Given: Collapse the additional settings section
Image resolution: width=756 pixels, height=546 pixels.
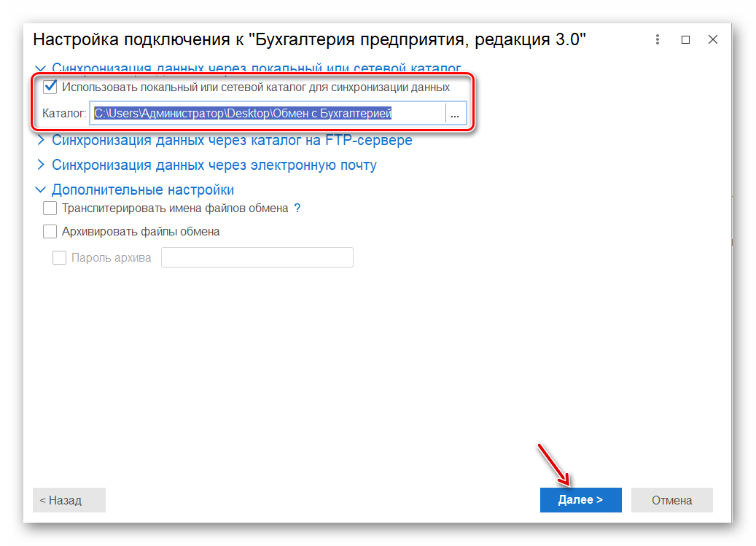Looking at the screenshot, I should [x=41, y=190].
